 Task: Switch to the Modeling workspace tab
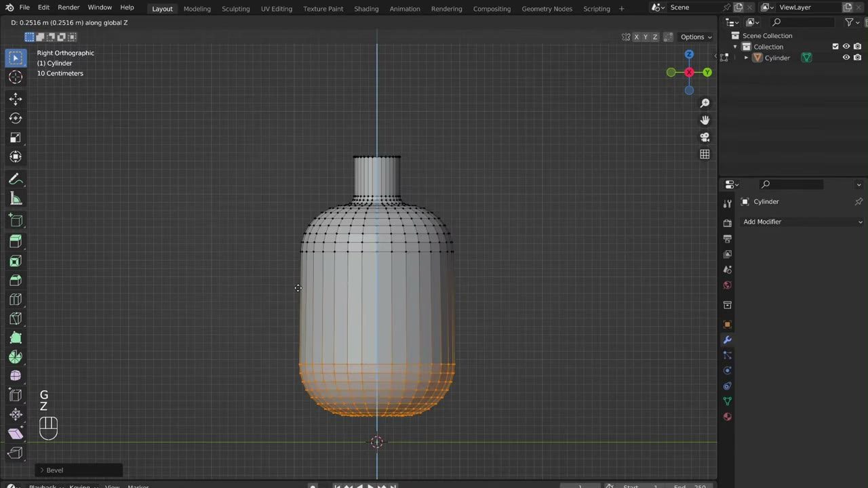click(x=197, y=8)
